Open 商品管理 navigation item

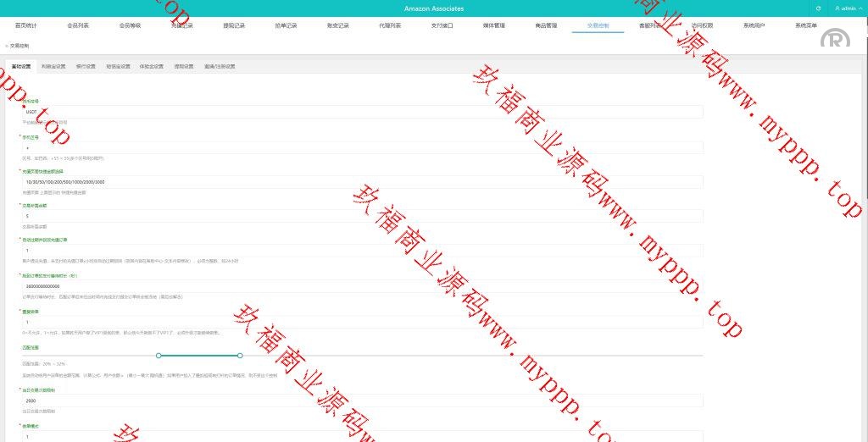546,25
